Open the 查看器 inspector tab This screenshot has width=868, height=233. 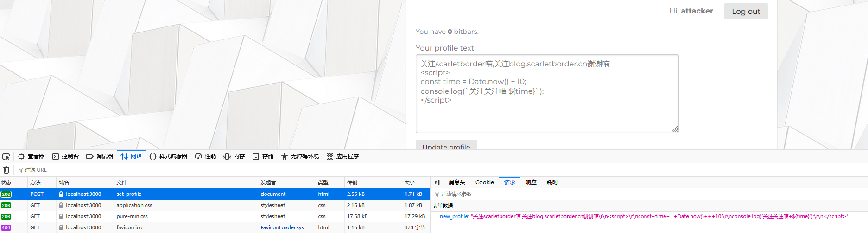click(32, 156)
